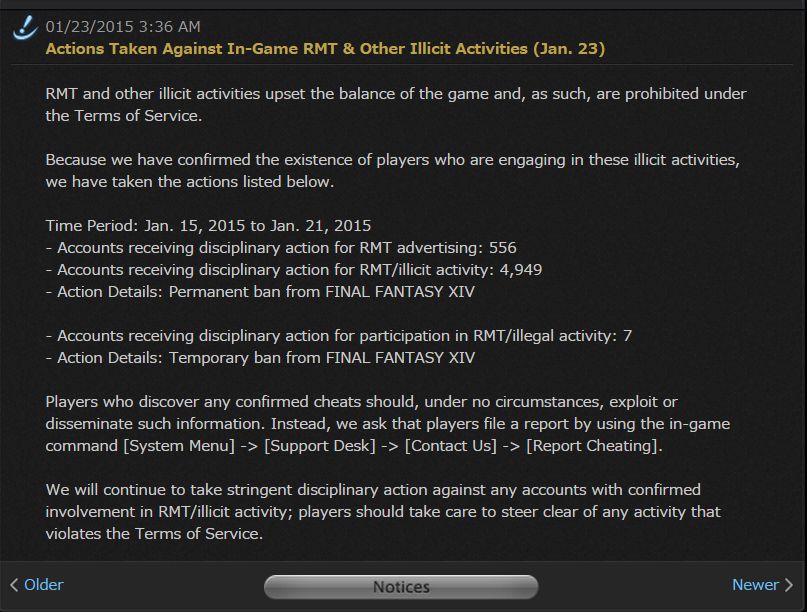Click the [System Menu] text in the command path
The width and height of the screenshot is (807, 612).
(179, 446)
